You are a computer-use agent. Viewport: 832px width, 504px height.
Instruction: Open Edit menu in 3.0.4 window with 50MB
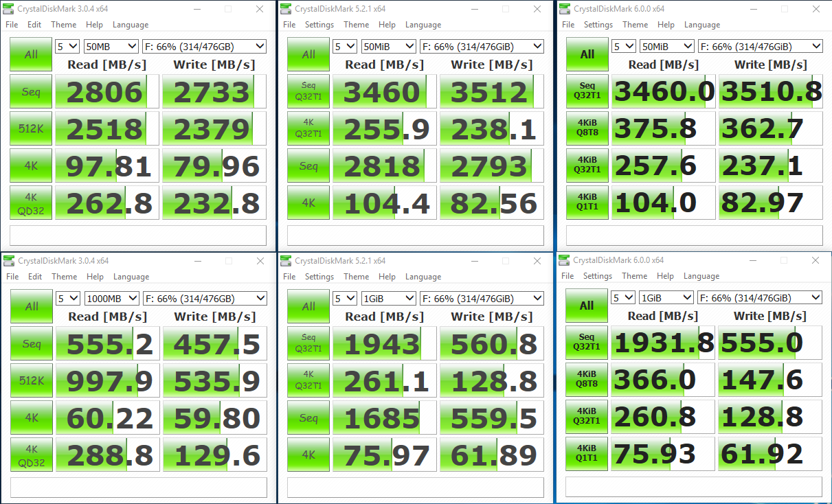[34, 25]
